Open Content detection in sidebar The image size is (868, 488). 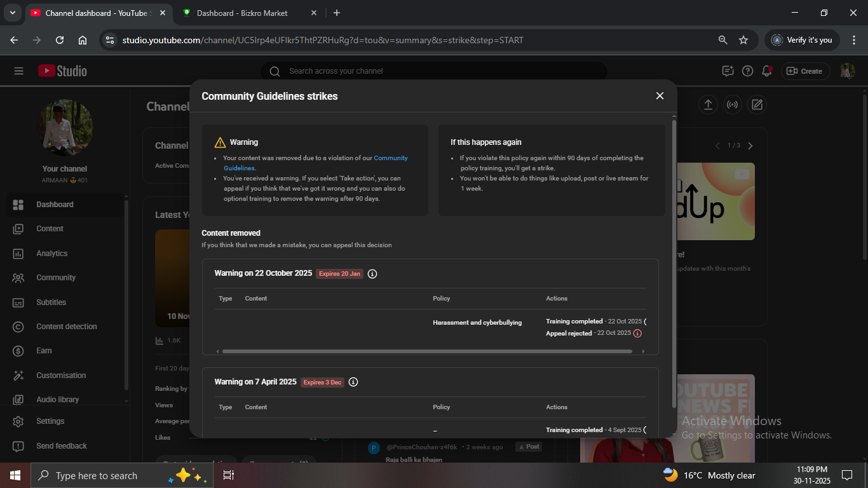point(66,327)
